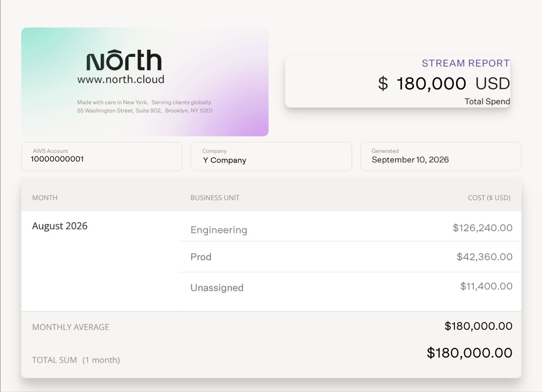Click the BUSINESS UNIT column header
This screenshot has height=392, width=542.
(x=215, y=198)
